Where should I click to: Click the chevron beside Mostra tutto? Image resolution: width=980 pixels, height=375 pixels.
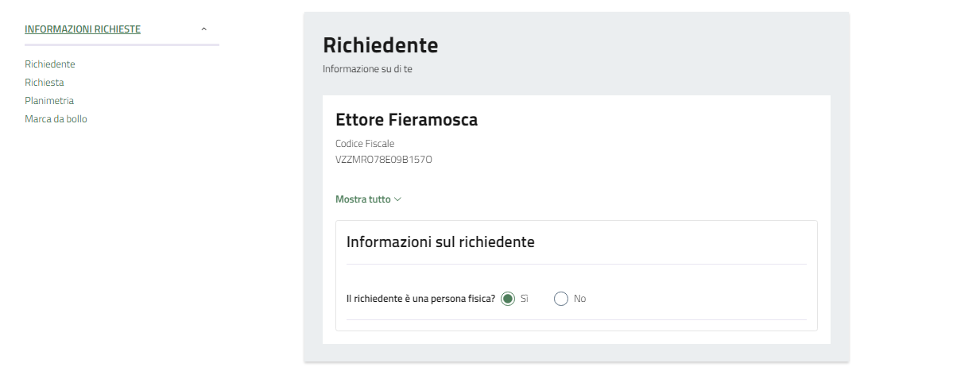coord(398,199)
